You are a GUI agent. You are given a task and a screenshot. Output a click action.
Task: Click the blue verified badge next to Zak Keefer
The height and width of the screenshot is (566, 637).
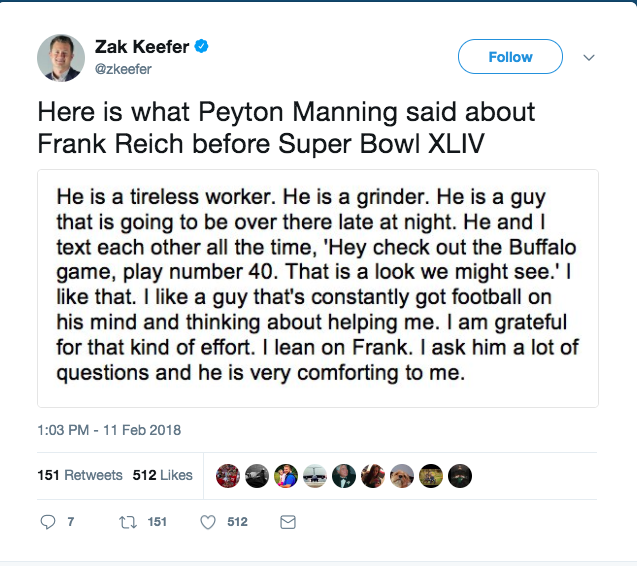(x=201, y=47)
